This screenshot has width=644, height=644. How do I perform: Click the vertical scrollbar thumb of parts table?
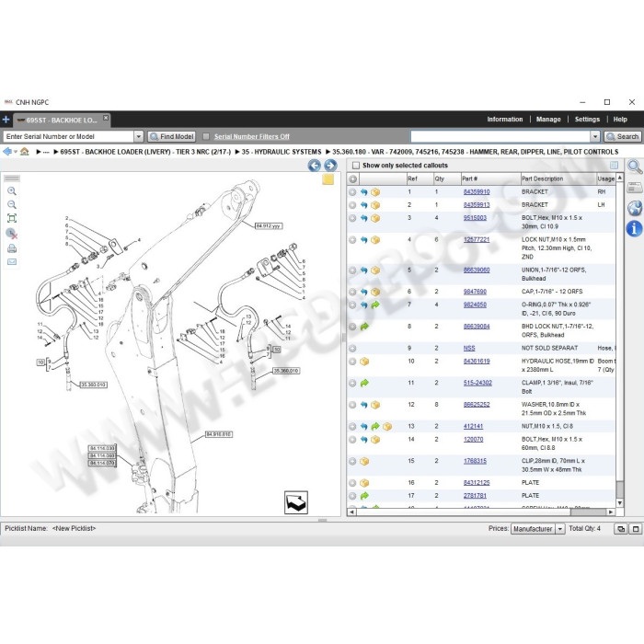point(620,489)
